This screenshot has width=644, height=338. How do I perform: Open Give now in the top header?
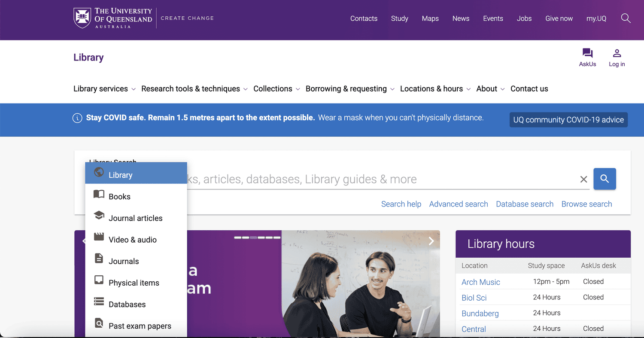(x=559, y=18)
